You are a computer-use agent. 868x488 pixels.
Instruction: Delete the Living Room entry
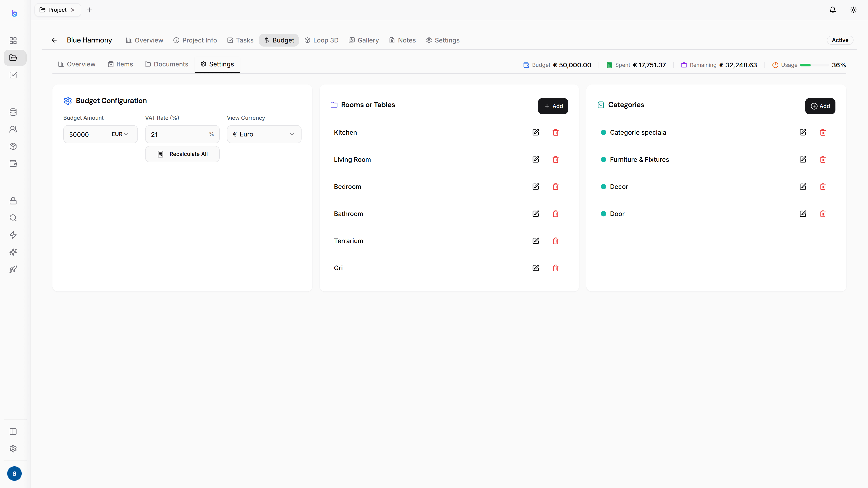(x=556, y=160)
